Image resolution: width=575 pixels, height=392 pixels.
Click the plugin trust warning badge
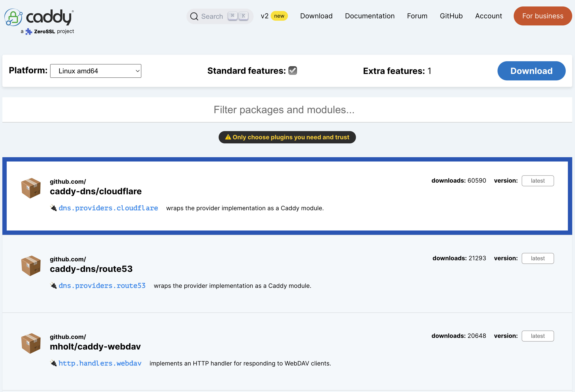(x=287, y=137)
